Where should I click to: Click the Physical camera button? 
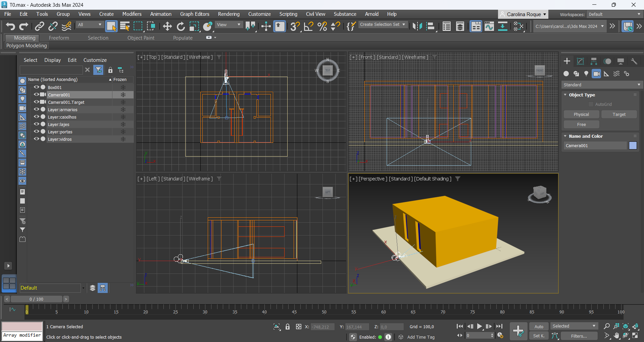tap(581, 115)
